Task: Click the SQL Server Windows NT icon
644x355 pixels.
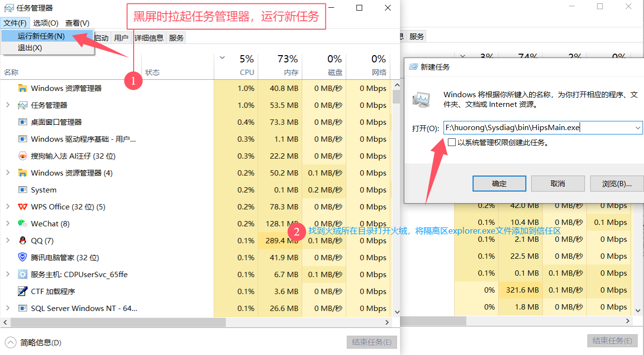Action: point(22,308)
